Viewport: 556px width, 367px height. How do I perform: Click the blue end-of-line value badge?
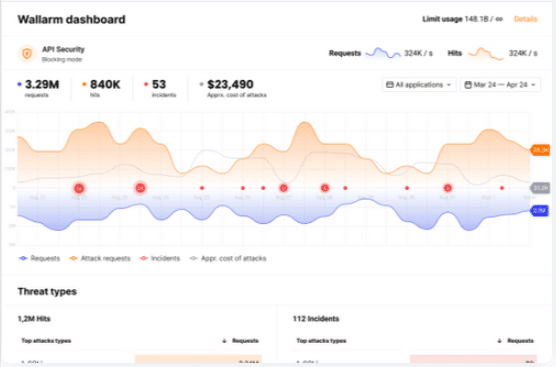pos(540,211)
